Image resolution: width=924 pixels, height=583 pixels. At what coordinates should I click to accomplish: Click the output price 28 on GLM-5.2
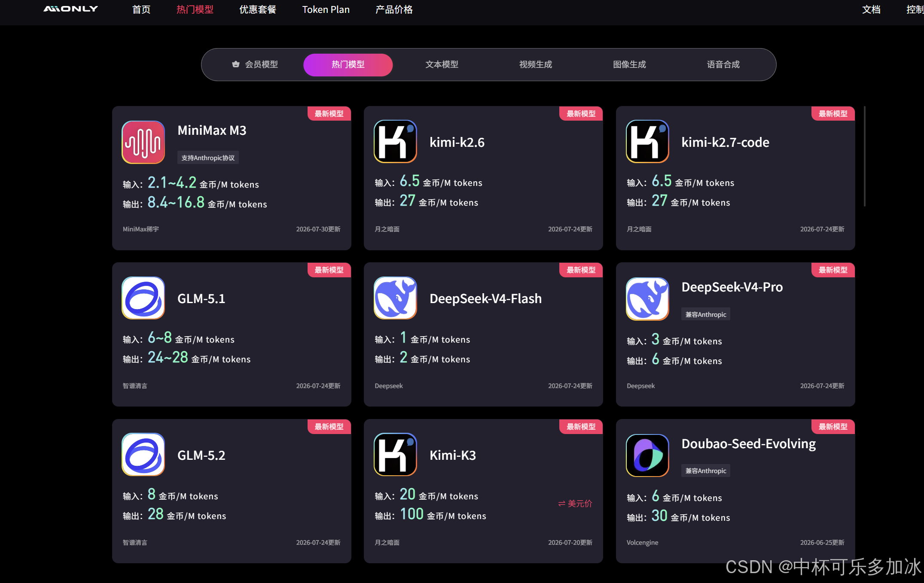(156, 514)
